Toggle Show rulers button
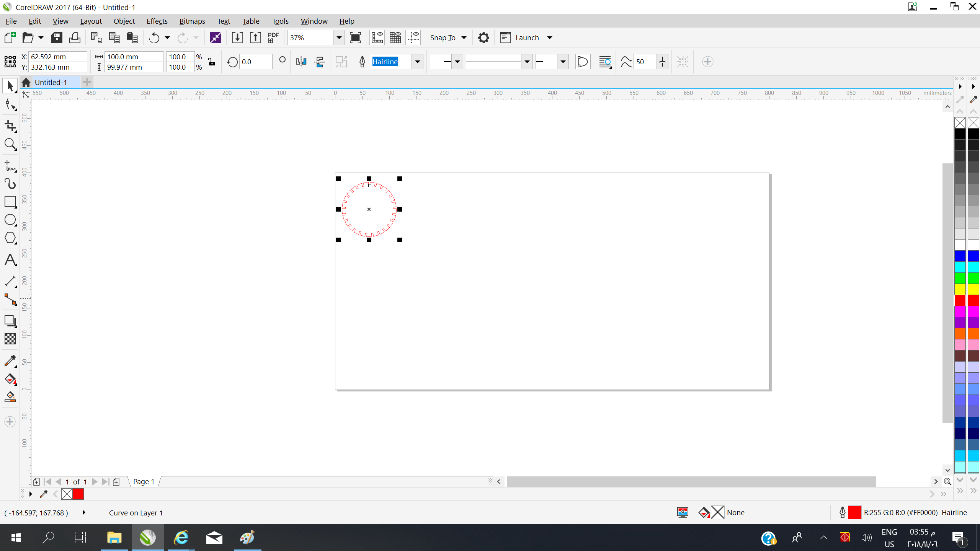 [377, 37]
